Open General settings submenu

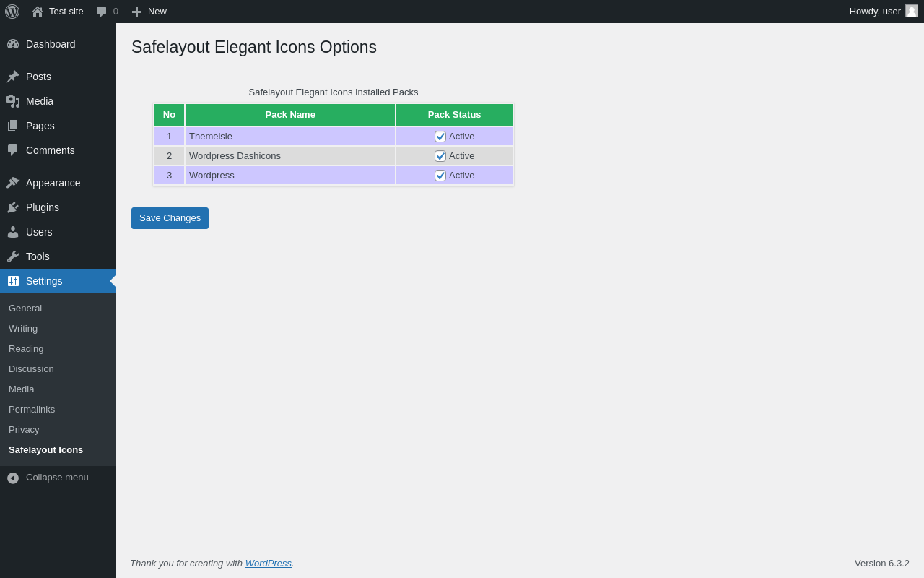click(x=58, y=309)
